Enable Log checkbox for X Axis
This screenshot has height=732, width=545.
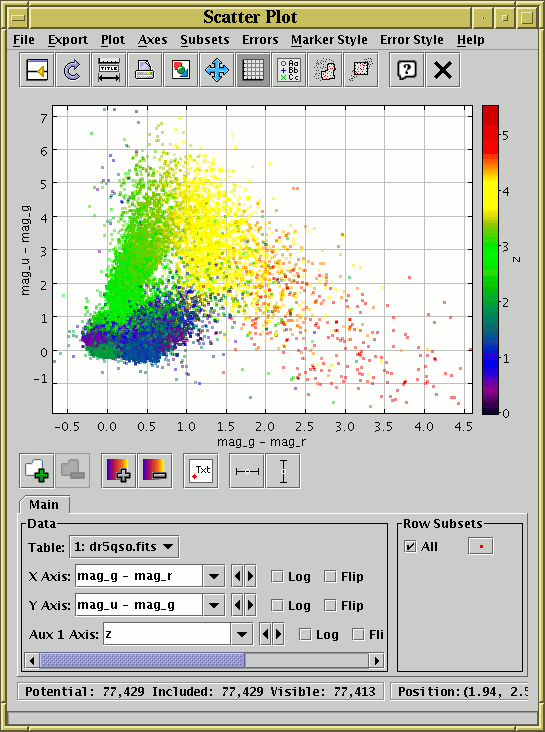click(x=277, y=577)
